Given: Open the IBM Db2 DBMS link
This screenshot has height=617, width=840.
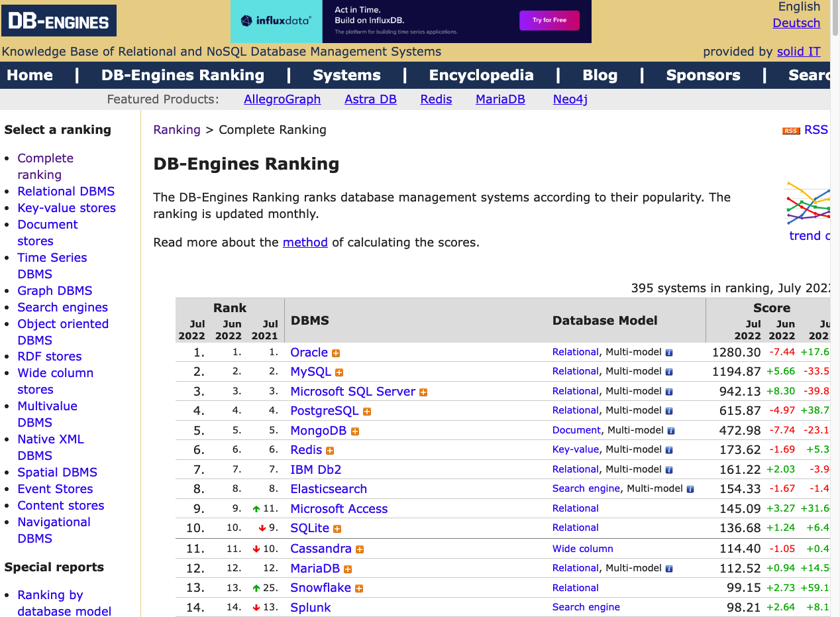Looking at the screenshot, I should click(x=316, y=470).
